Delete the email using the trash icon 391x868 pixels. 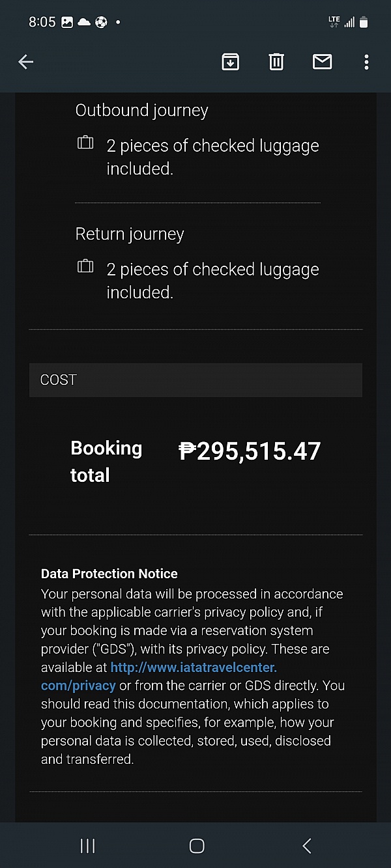click(276, 62)
